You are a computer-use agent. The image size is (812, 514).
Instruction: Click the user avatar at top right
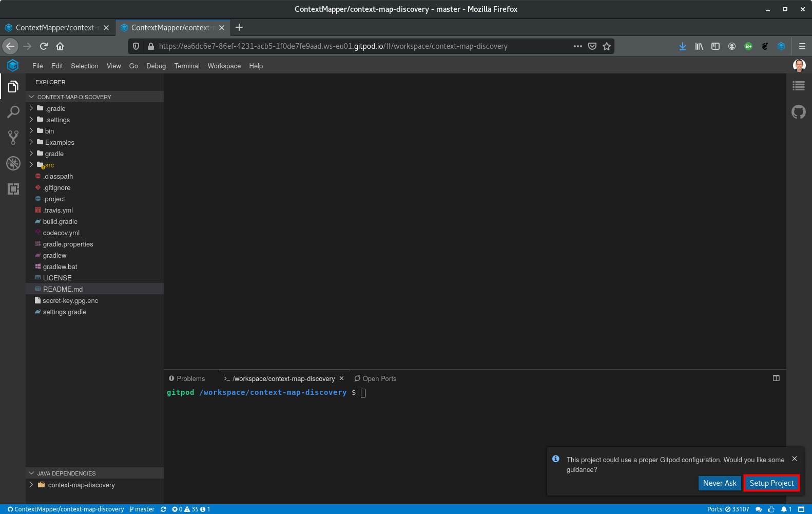[x=799, y=65]
